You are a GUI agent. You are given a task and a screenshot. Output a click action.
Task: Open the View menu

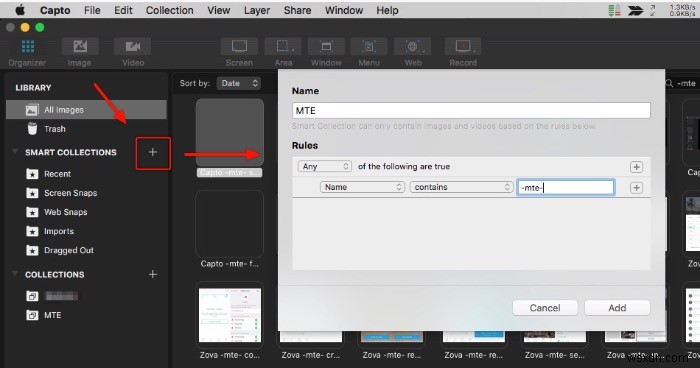tap(218, 10)
